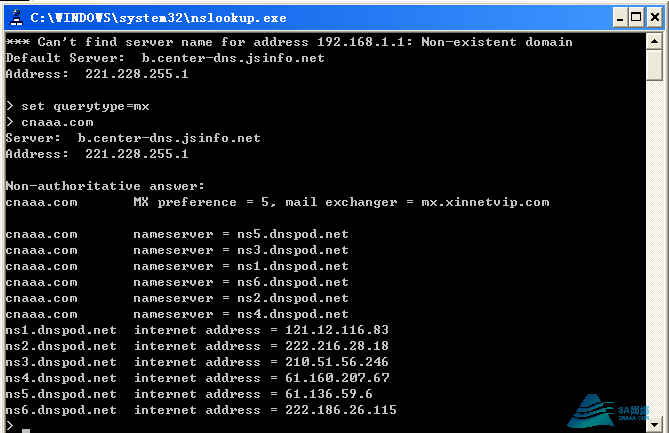Click the scrollbar up arrow
669x433 pixels.
[654, 41]
